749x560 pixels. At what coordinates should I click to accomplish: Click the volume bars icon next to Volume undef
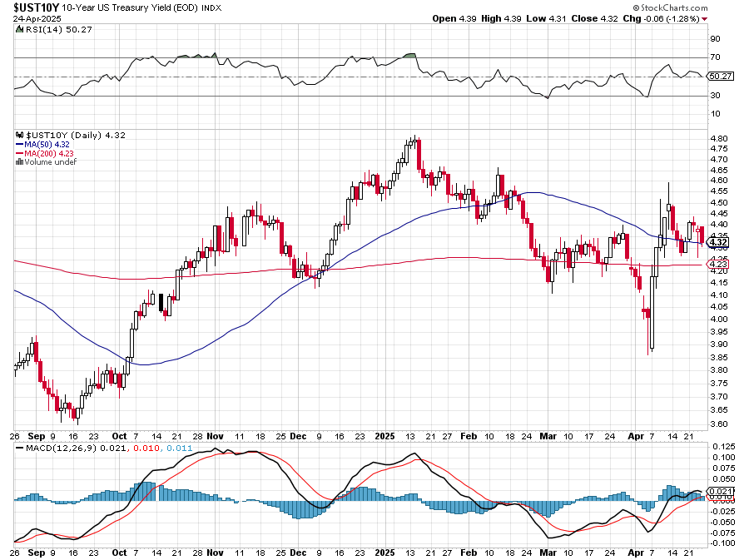click(x=19, y=162)
